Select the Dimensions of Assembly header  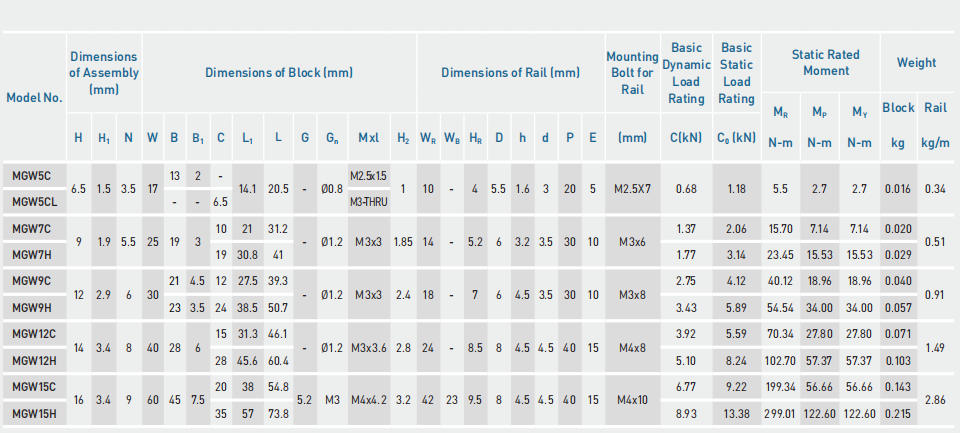pos(104,73)
